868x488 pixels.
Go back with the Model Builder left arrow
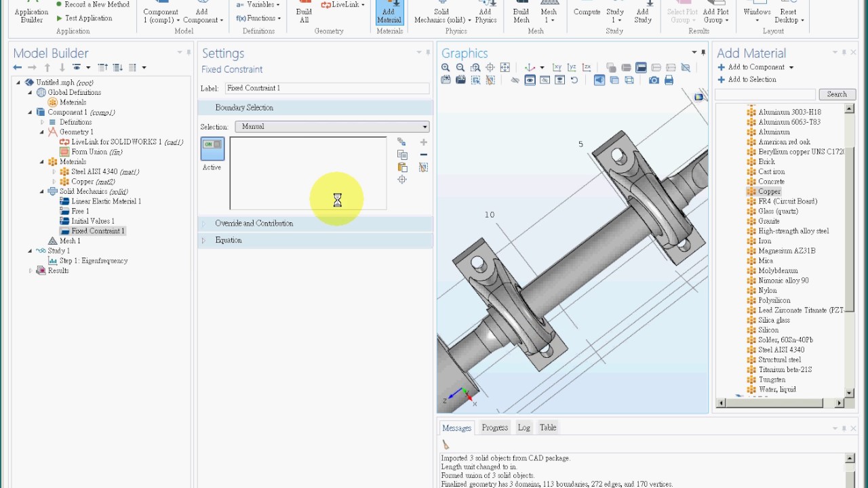[18, 67]
